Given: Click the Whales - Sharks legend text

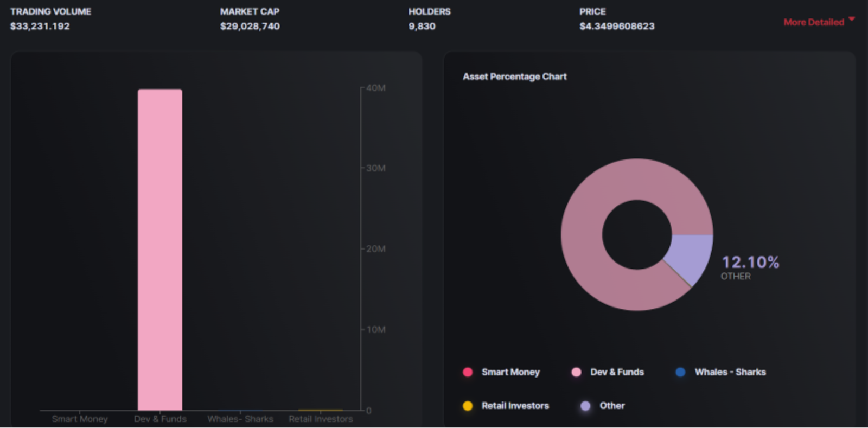Looking at the screenshot, I should 730,372.
